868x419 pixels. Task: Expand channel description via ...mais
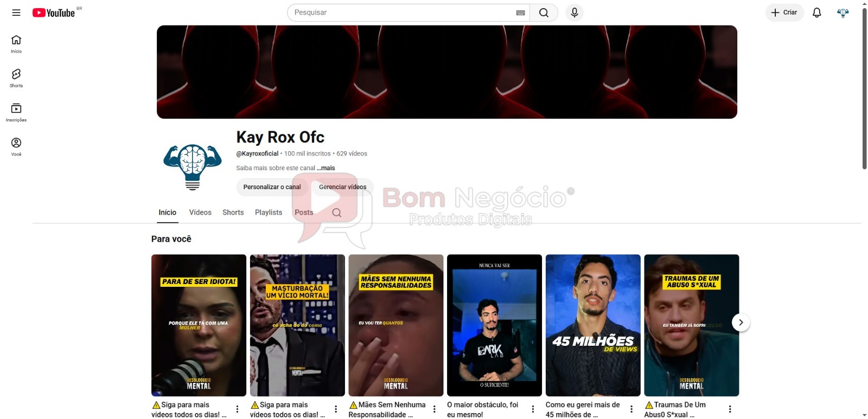tap(326, 168)
